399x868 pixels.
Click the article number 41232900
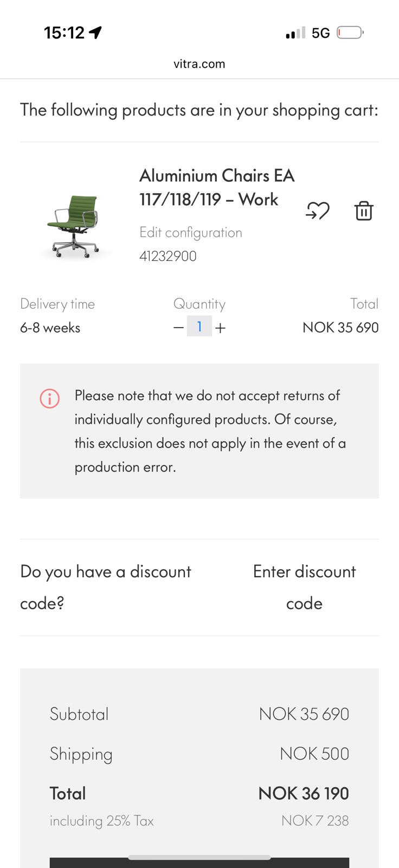(168, 256)
